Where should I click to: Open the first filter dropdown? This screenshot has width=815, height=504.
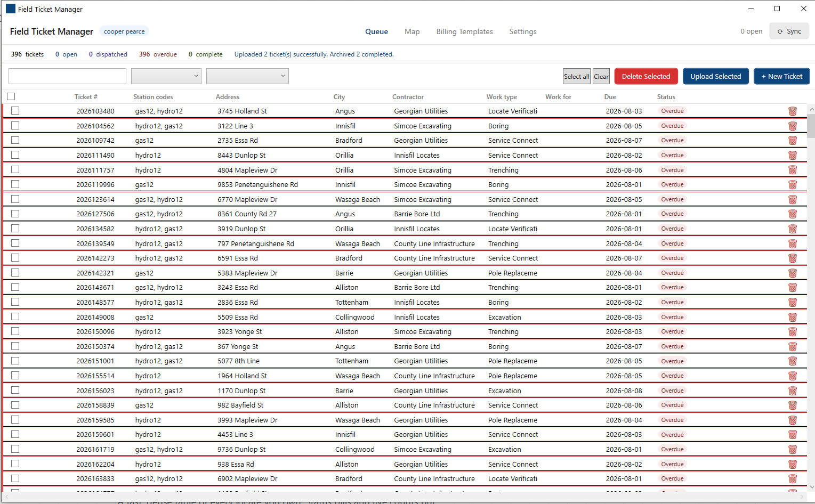[x=166, y=76]
